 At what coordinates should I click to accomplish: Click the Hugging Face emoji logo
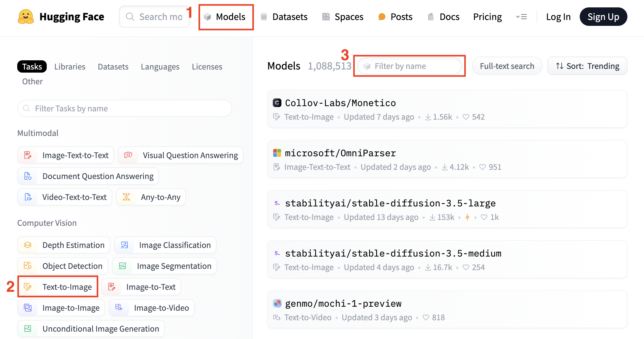[26, 17]
